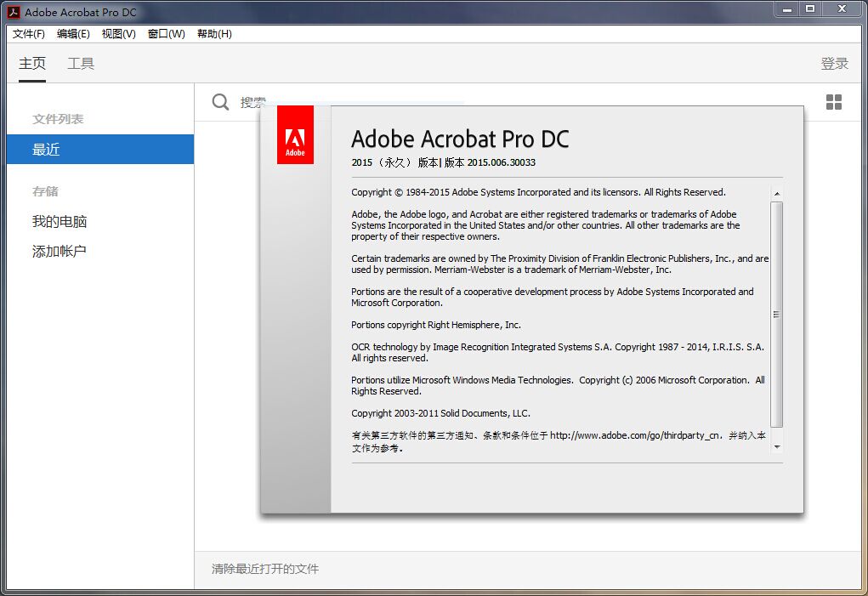
Task: Switch to the 主页 tab
Action: pos(32,64)
